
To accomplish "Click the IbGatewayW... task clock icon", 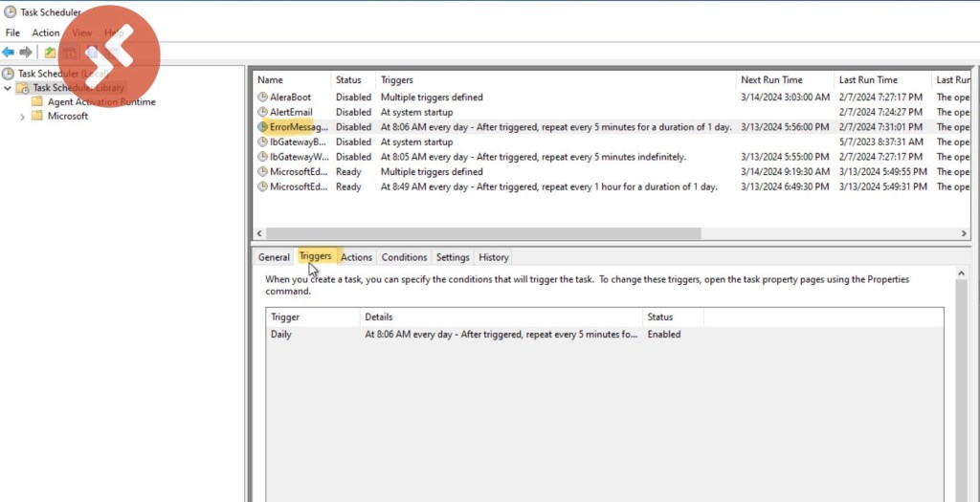I will [x=262, y=157].
